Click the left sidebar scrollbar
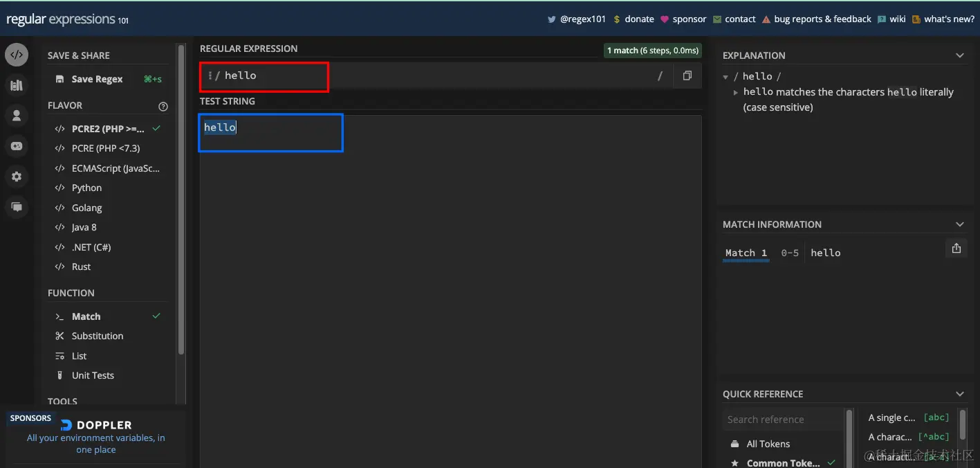 click(x=181, y=199)
